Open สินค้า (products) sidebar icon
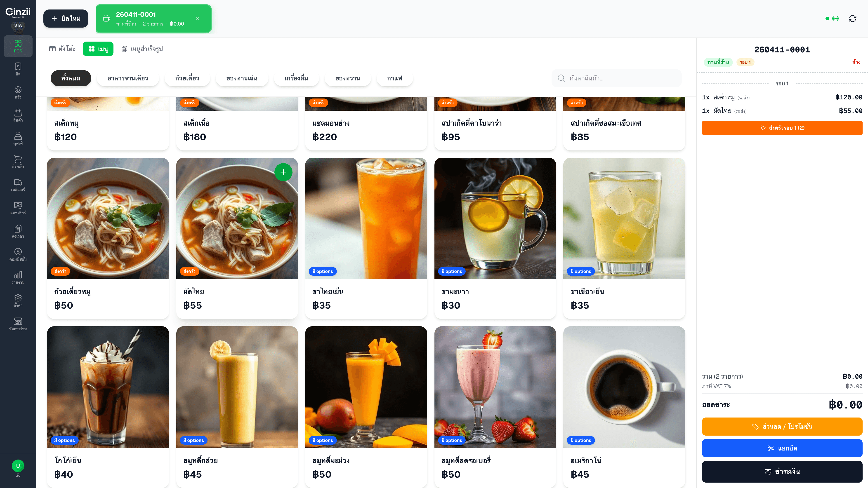Screen dimensions: 868x488 click(18, 115)
